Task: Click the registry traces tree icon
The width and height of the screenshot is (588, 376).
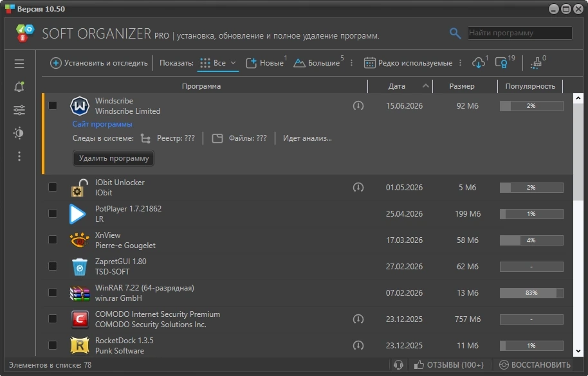Action: 145,139
